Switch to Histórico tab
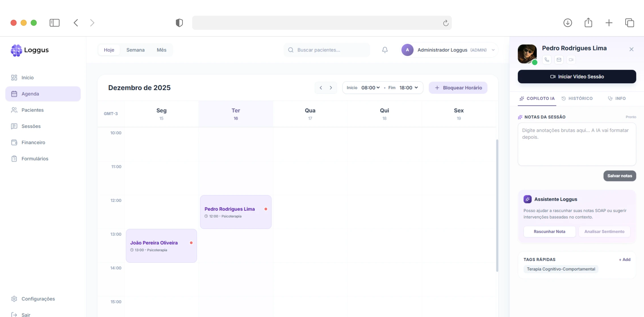The height and width of the screenshot is (317, 644). click(577, 98)
